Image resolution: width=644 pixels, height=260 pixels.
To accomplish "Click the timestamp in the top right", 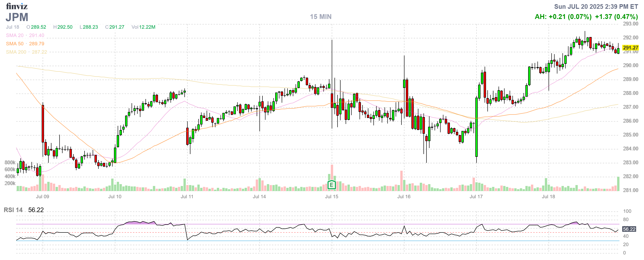I will pos(596,6).
